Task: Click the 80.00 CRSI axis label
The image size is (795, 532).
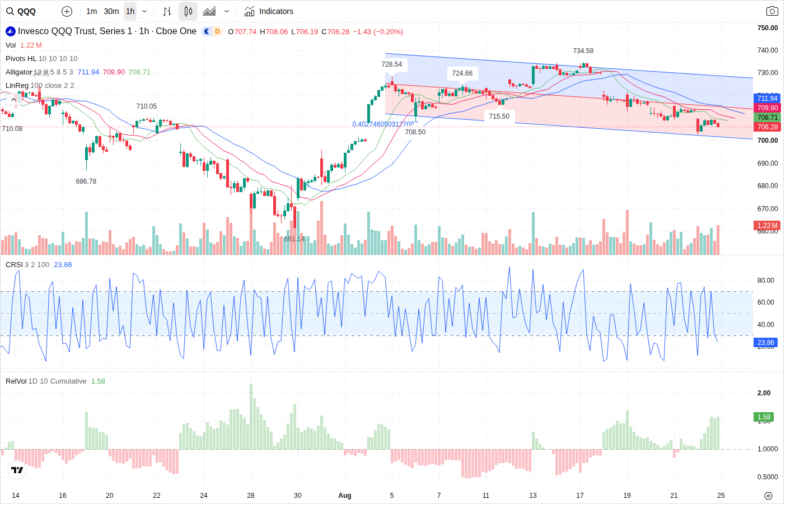Action: (765, 281)
